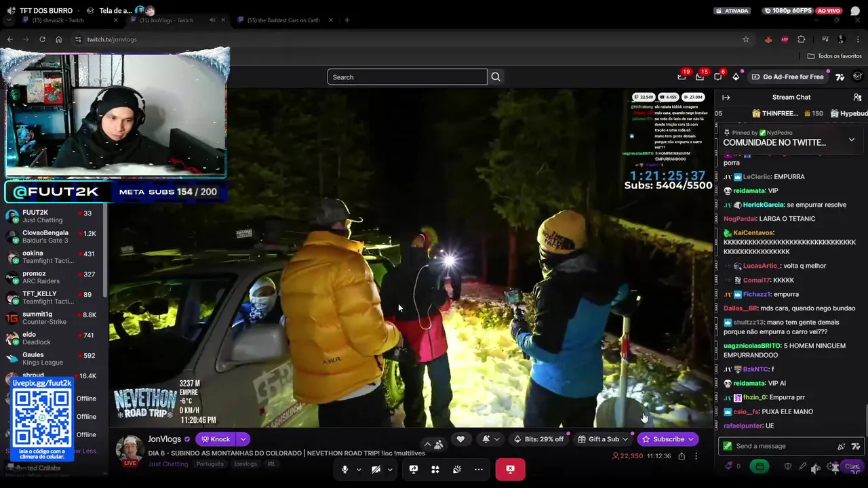
Task: Select the Just Chatting category link
Action: click(168, 464)
